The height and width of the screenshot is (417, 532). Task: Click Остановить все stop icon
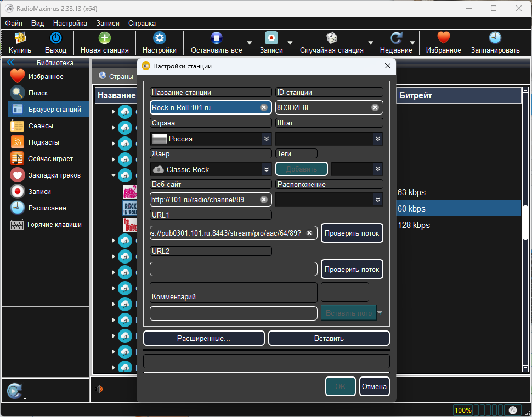[x=216, y=38]
